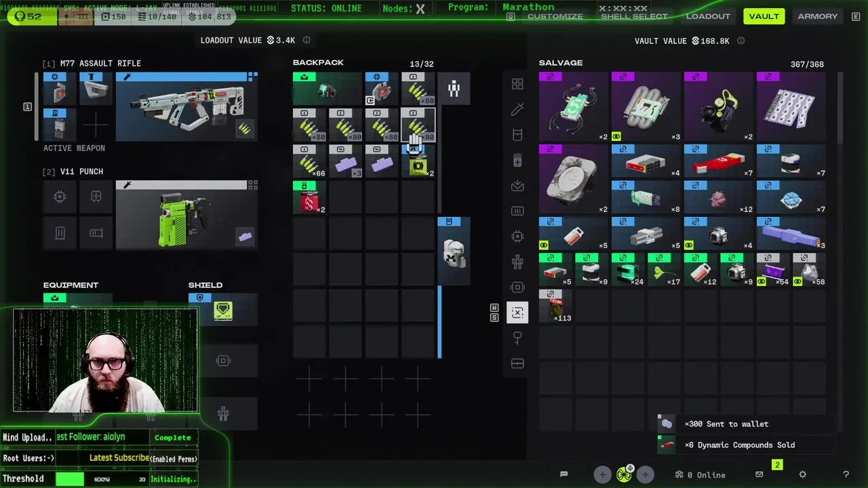Toggle the tracked eye on x3 salvage item

616,136
